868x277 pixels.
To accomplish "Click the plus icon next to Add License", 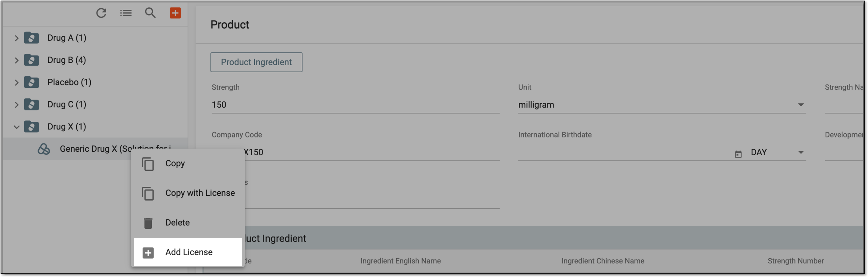I will coord(148,253).
